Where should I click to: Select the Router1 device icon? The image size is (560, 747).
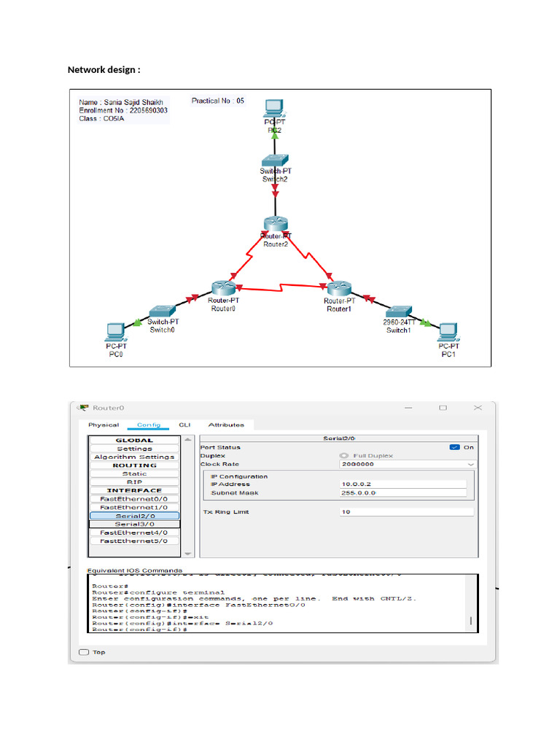pyautogui.click(x=339, y=288)
